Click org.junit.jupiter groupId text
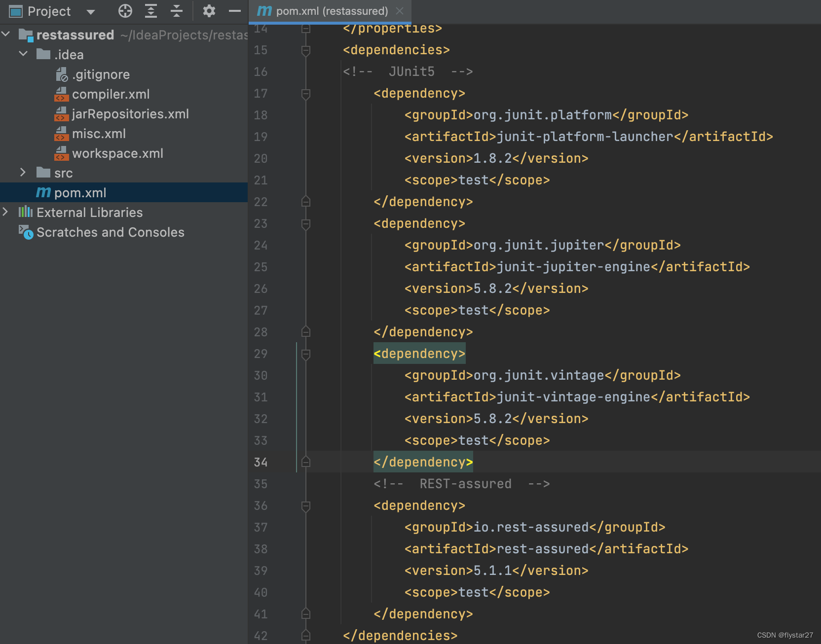The width and height of the screenshot is (821, 644). click(539, 245)
